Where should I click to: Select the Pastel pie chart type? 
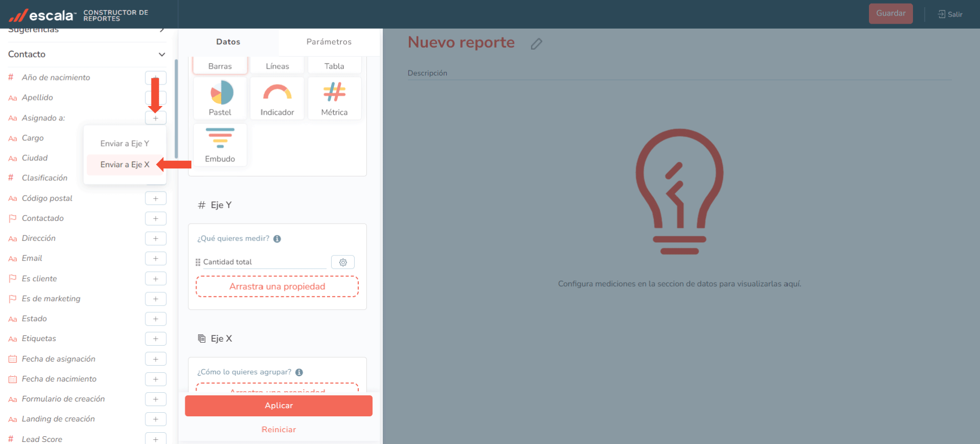[x=220, y=98]
